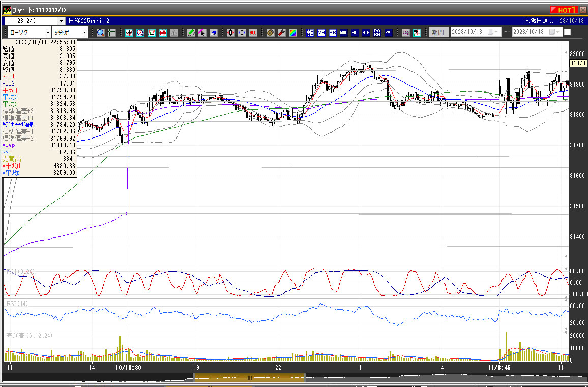Toggle the HL high-low indicator
The image size is (588, 387).
click(355, 33)
